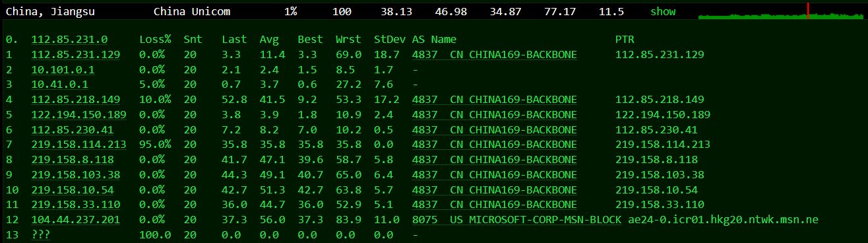This screenshot has width=868, height=243.
Task: Open AS 4837 link for hop 6
Action: click(495, 129)
